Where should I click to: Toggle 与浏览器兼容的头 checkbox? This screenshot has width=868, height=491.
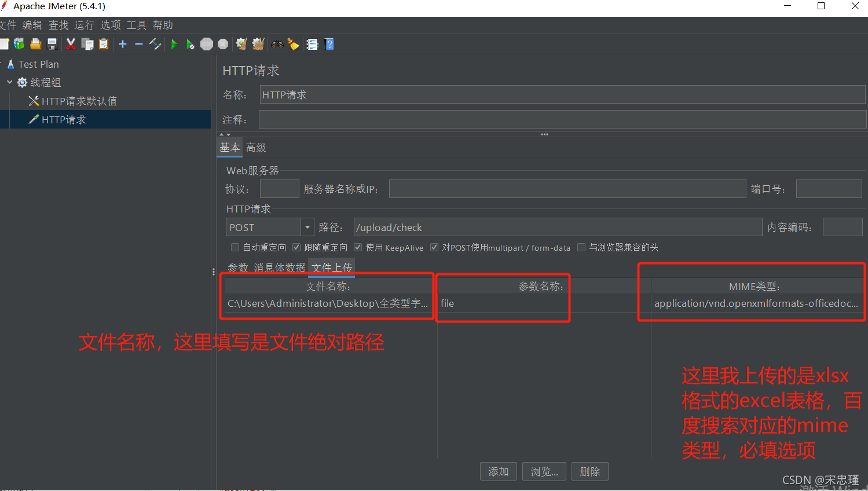581,247
